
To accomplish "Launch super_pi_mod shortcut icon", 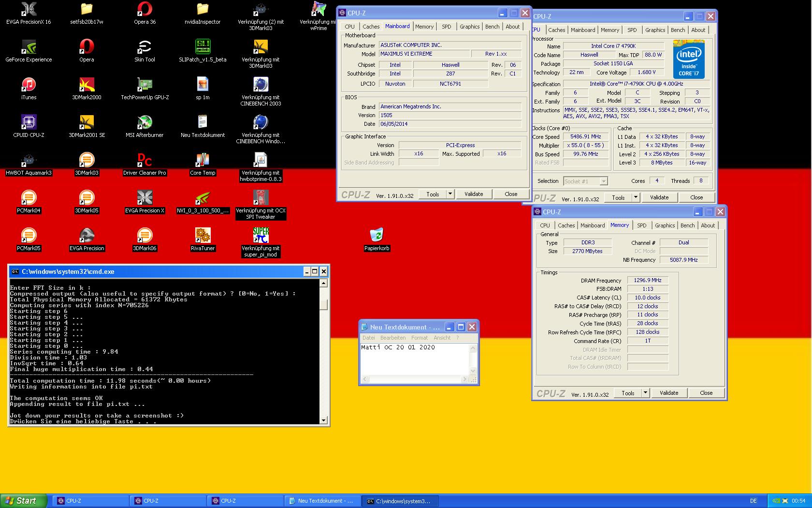I will [x=261, y=242].
